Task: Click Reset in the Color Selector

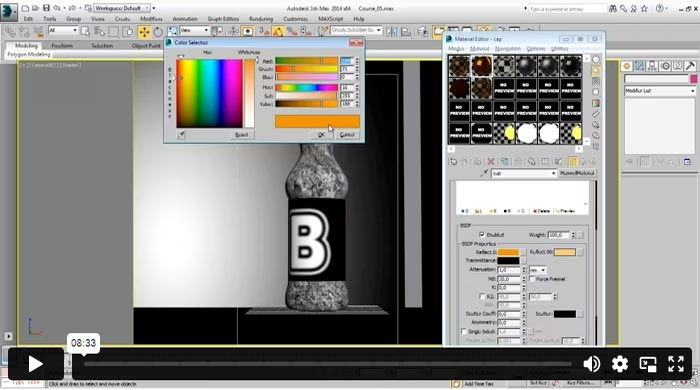Action: [242, 135]
